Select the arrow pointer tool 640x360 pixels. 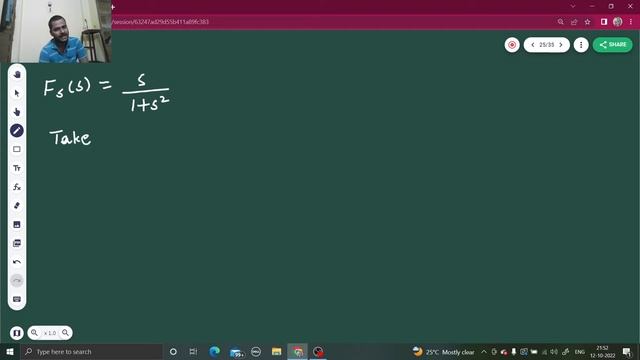17,93
